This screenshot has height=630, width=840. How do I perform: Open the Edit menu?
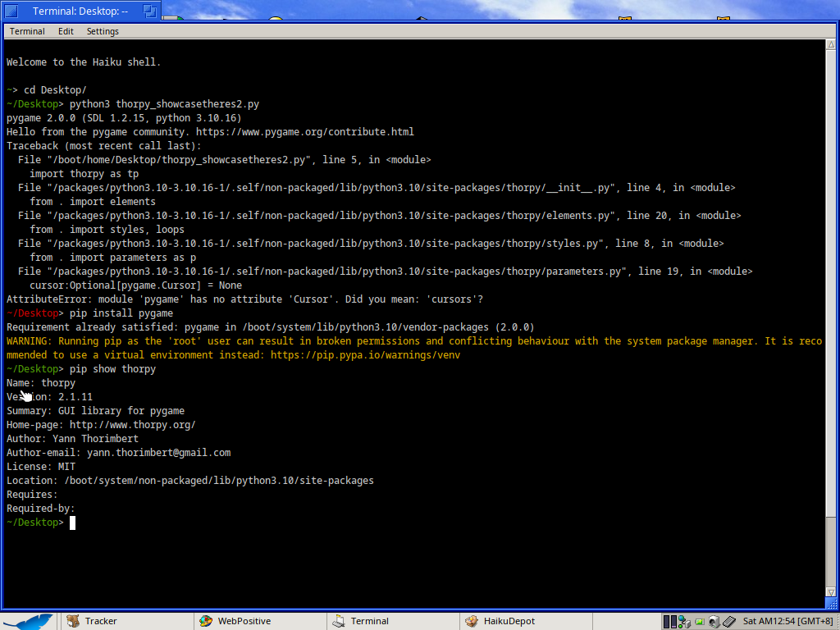click(66, 31)
